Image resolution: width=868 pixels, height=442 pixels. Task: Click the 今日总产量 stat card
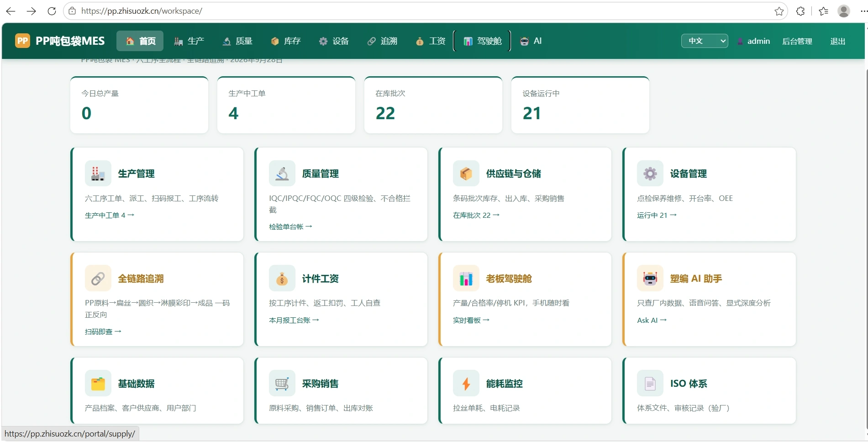139,105
